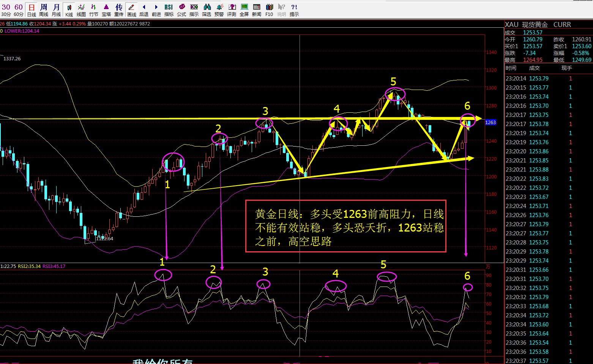Image resolution: width=593 pixels, height=364 pixels.
Task: Select the 23:20:24 tick priced 1253.71
Action: point(548,206)
